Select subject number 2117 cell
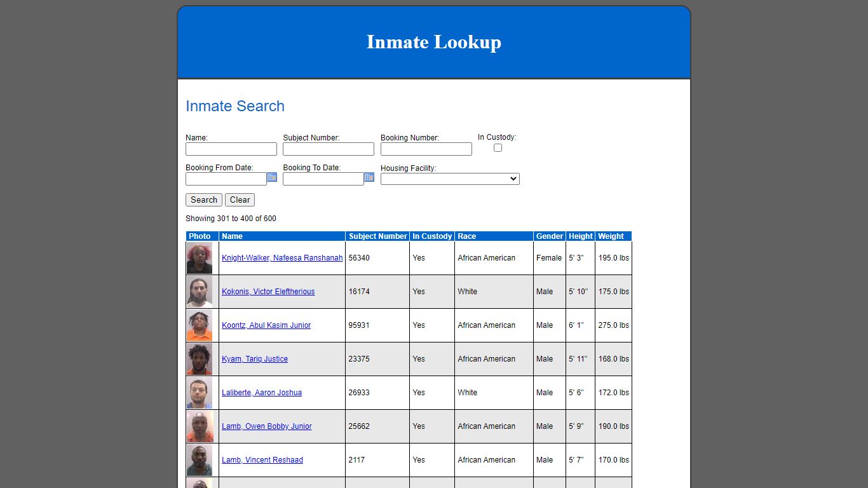Viewport: 868px width, 488px height. click(377, 460)
